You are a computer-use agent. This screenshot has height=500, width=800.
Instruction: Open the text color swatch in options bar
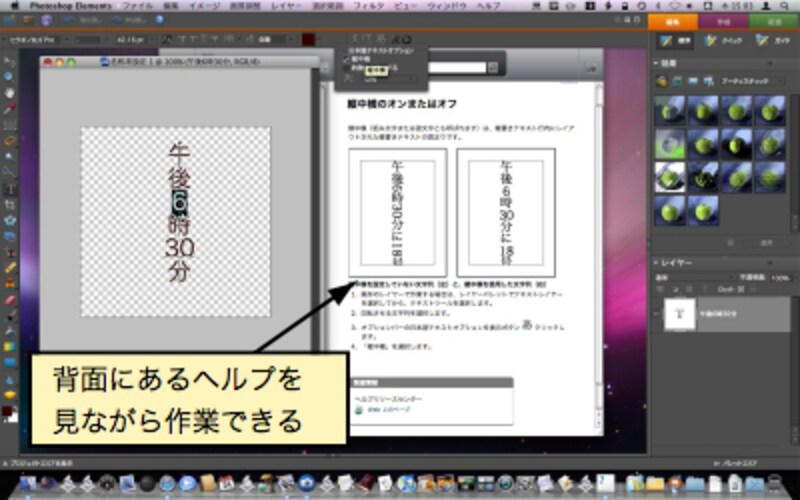tap(308, 39)
